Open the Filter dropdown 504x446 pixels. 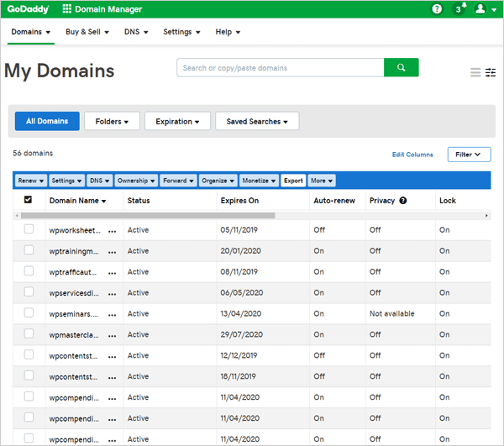469,155
